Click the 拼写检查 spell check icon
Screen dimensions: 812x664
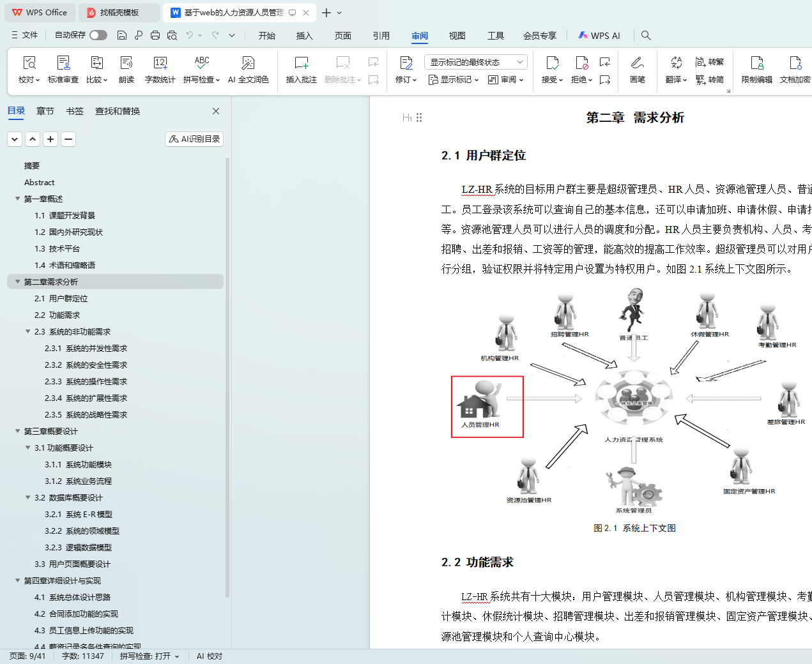pos(202,63)
